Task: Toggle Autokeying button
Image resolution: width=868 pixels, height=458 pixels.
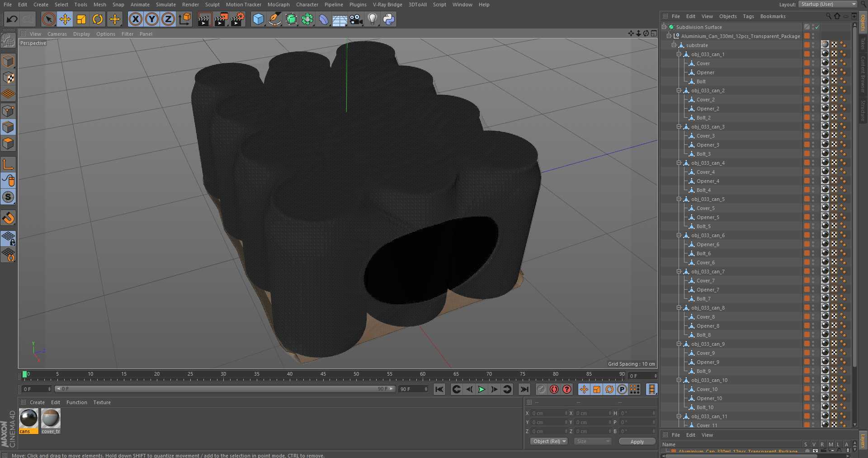Action: tap(554, 389)
